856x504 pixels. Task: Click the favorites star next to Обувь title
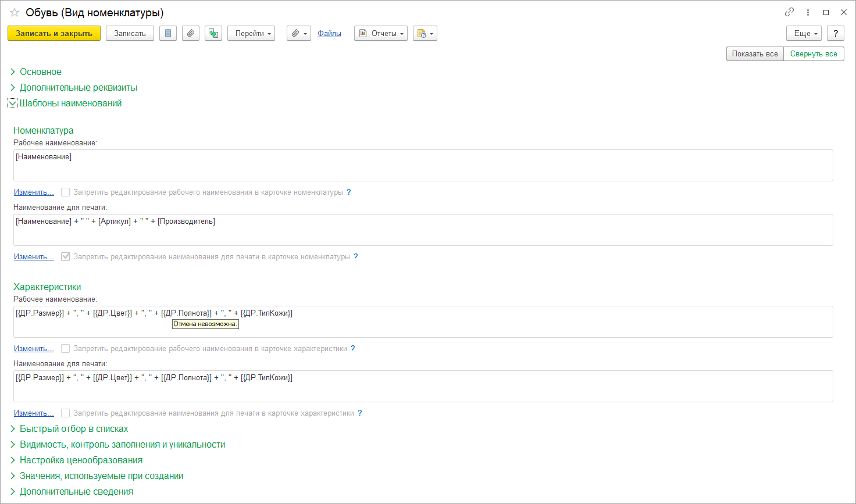pos(15,12)
